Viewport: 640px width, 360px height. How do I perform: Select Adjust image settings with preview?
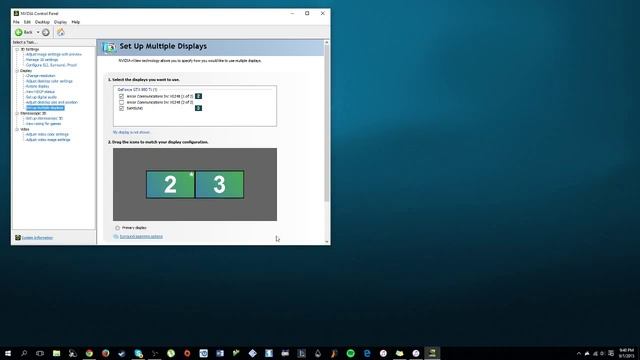tap(53, 54)
